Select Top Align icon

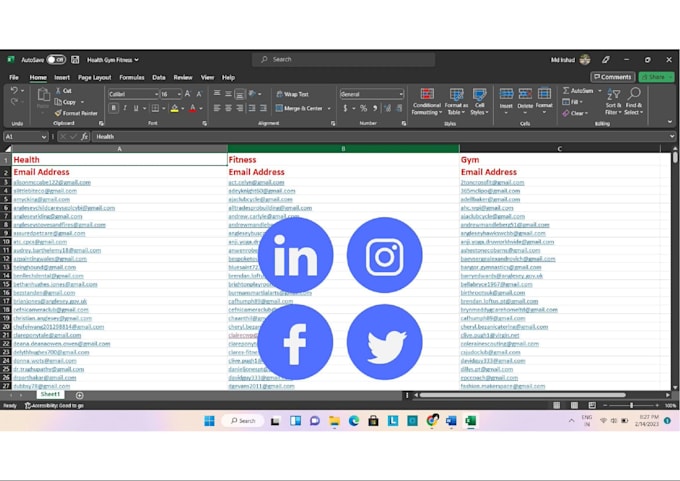[x=217, y=94]
